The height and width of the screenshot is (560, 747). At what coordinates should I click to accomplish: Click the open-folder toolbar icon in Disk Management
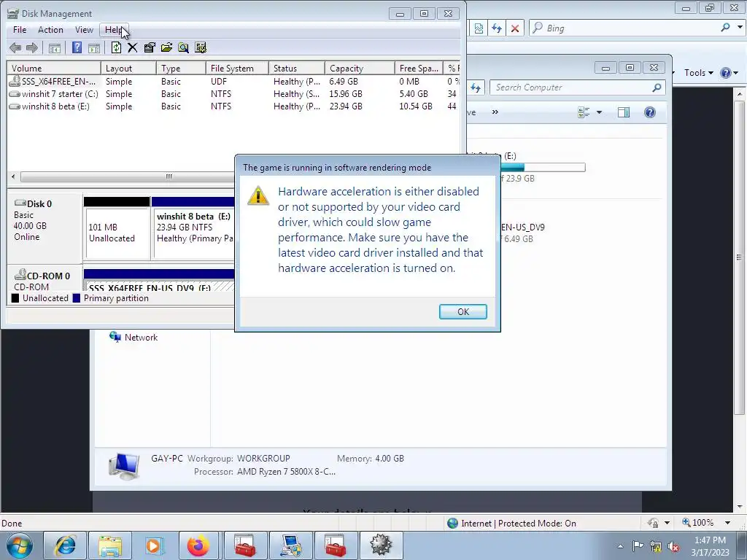tap(167, 47)
